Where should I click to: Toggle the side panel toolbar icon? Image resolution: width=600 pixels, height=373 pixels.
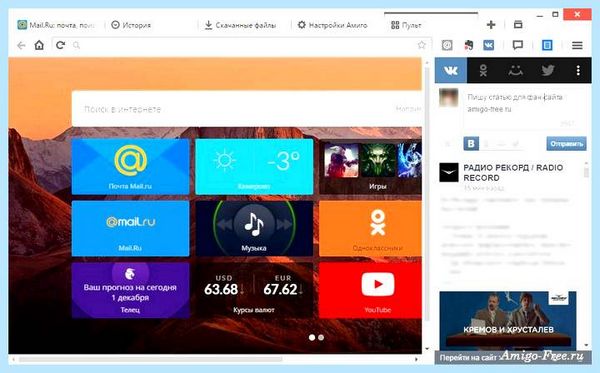tap(548, 45)
